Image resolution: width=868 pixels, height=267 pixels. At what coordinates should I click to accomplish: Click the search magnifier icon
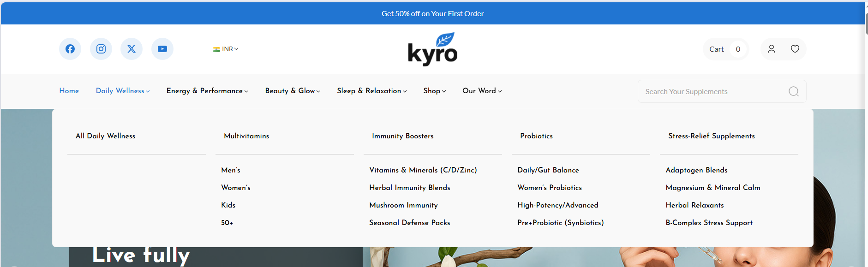pyautogui.click(x=793, y=91)
